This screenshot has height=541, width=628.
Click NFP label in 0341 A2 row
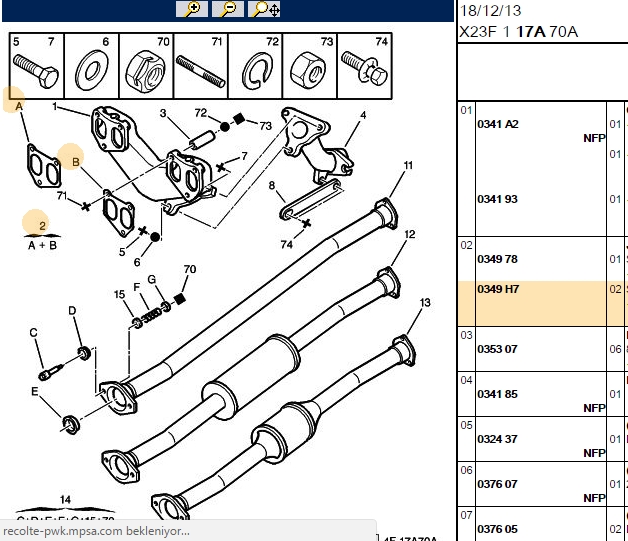point(594,138)
